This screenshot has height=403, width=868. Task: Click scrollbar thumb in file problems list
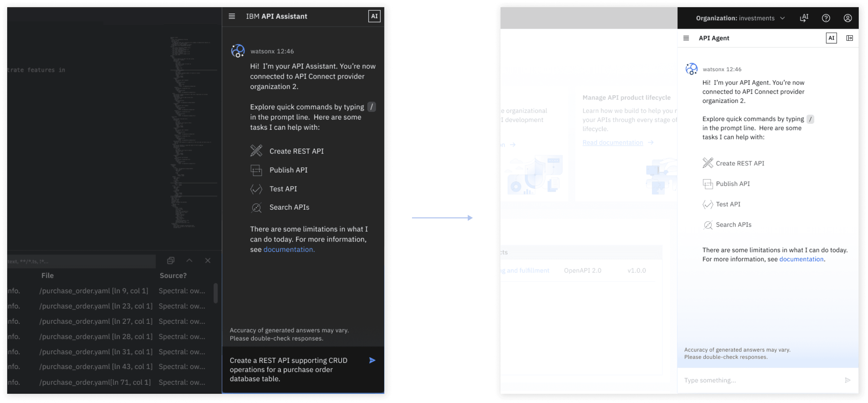(216, 293)
